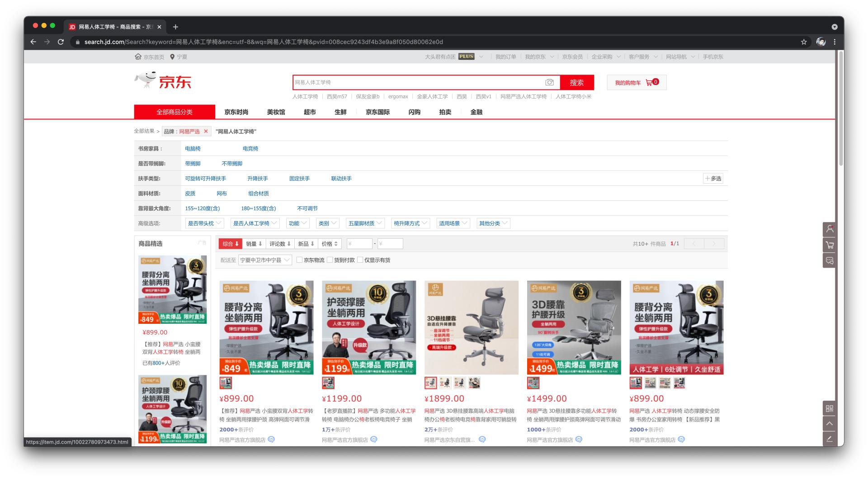This screenshot has height=478, width=868.
Task: Check the 货到付款 filter
Action: pos(330,260)
